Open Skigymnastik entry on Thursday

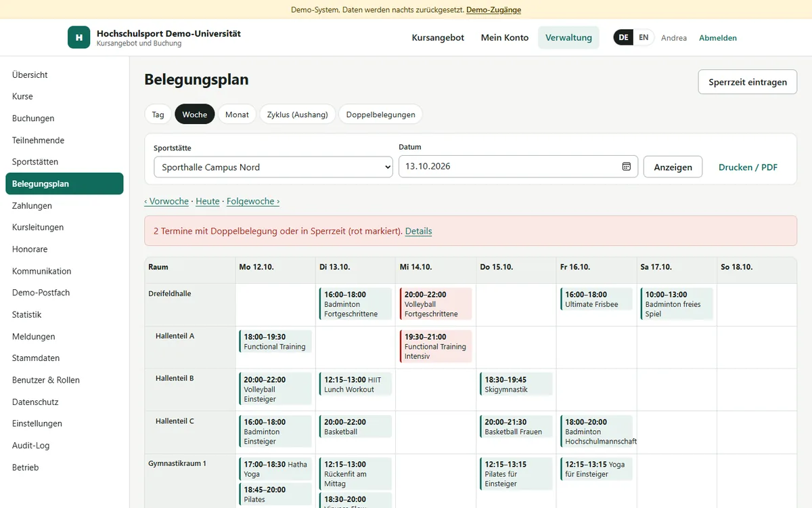[516, 384]
